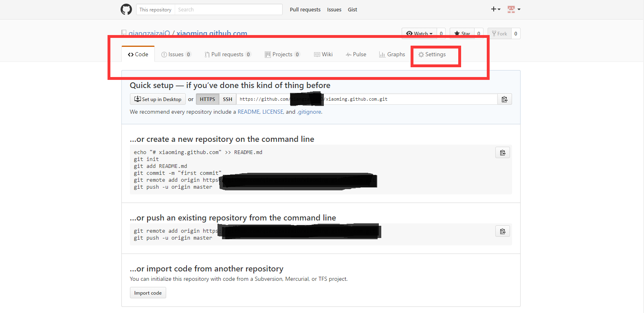Focus the repository search field
The height and width of the screenshot is (313, 644).
pyautogui.click(x=229, y=9)
